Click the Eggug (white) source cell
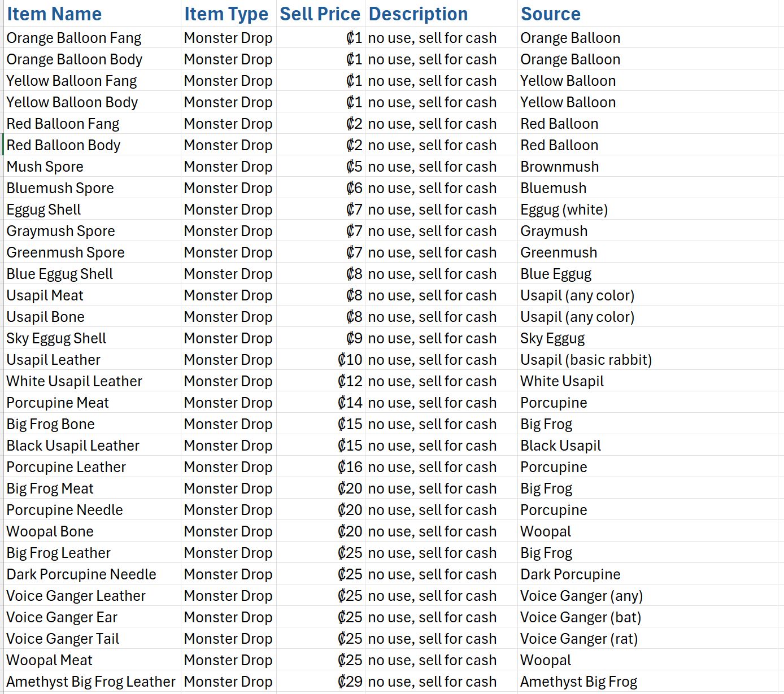The width and height of the screenshot is (784, 694). coord(647,209)
